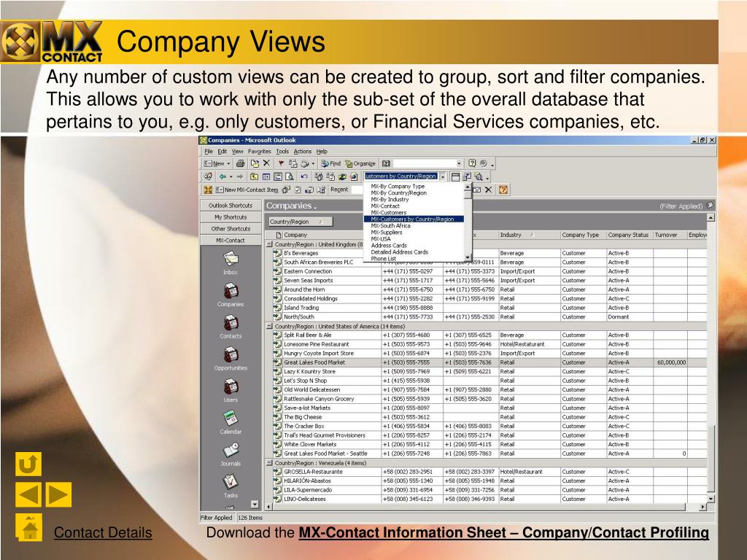Click the Move to Folder icon
The height and width of the screenshot is (560, 747).
tap(255, 163)
